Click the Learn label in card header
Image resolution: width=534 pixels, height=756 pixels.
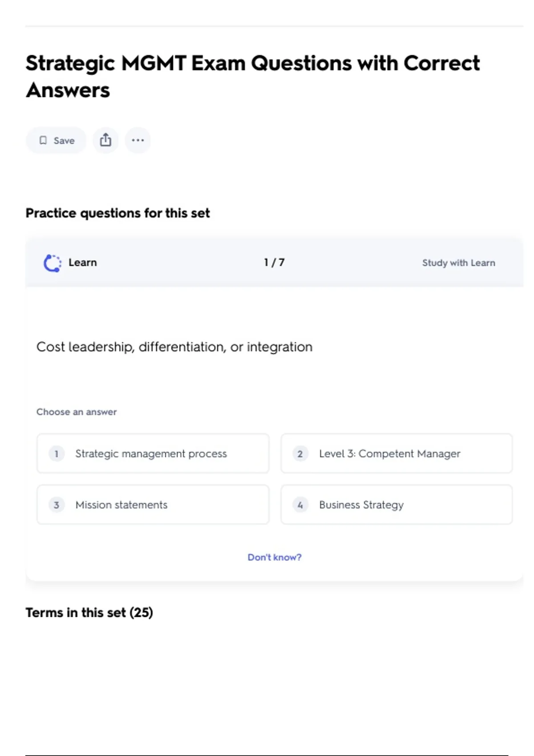[x=83, y=263]
